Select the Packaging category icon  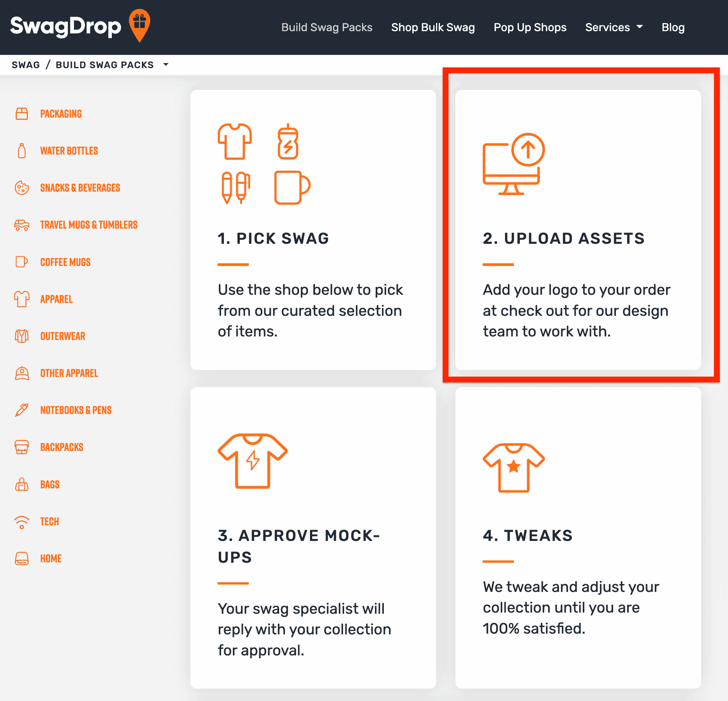tap(22, 114)
